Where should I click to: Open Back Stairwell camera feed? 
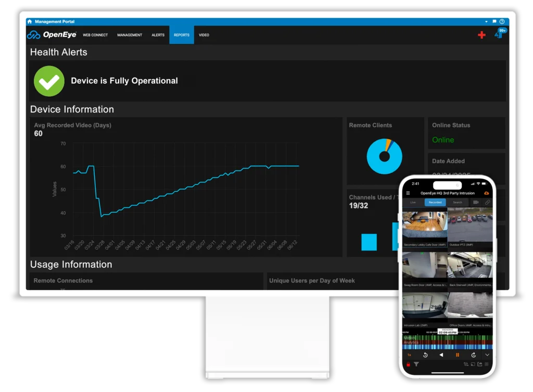[x=470, y=268]
